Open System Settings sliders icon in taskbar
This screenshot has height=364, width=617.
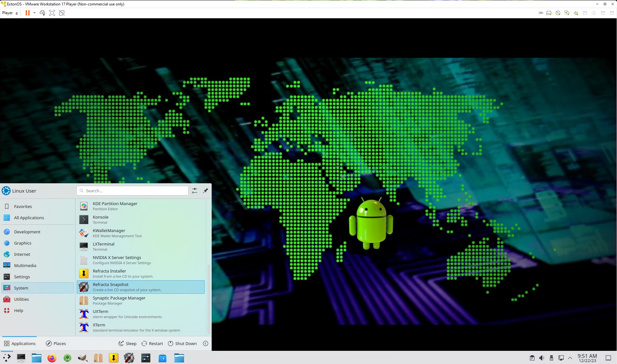tap(146, 358)
